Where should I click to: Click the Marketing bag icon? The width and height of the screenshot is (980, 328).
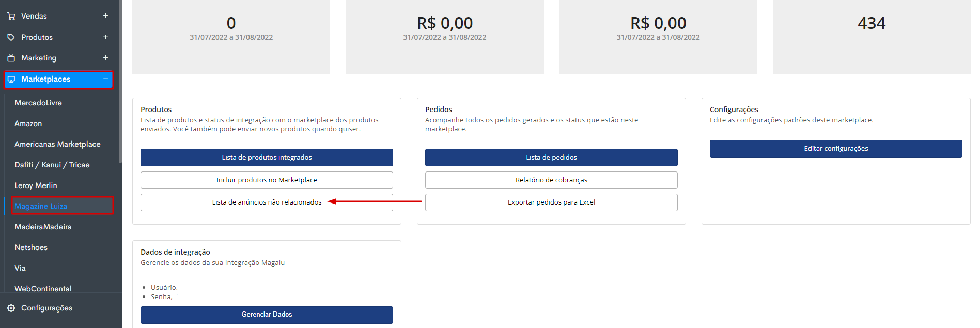(11, 58)
